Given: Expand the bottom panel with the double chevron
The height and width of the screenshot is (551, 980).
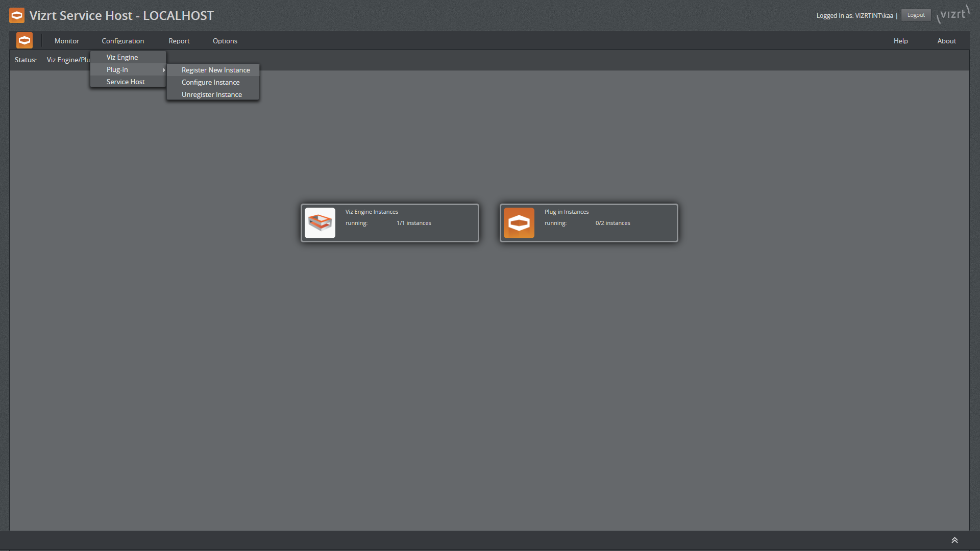Looking at the screenshot, I should coord(954,540).
